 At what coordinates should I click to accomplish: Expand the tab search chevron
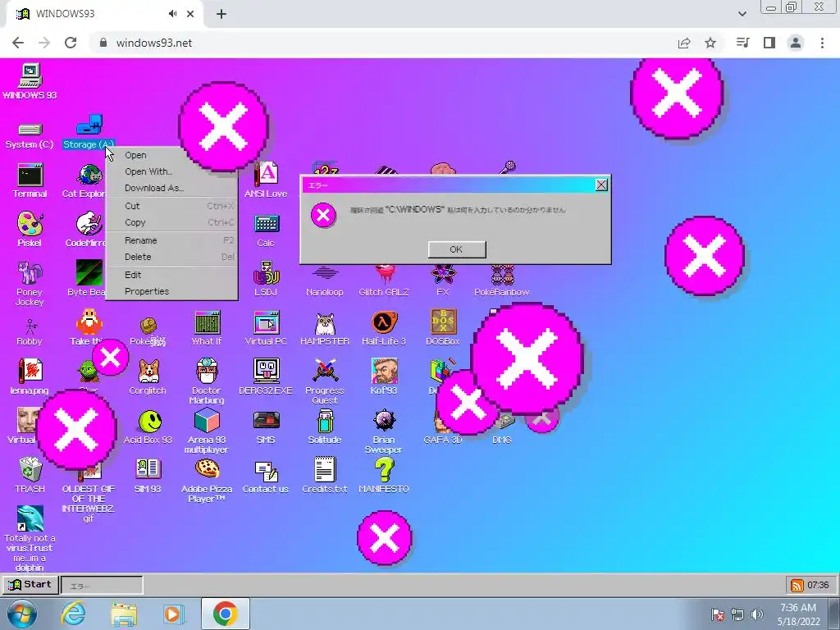pos(742,14)
